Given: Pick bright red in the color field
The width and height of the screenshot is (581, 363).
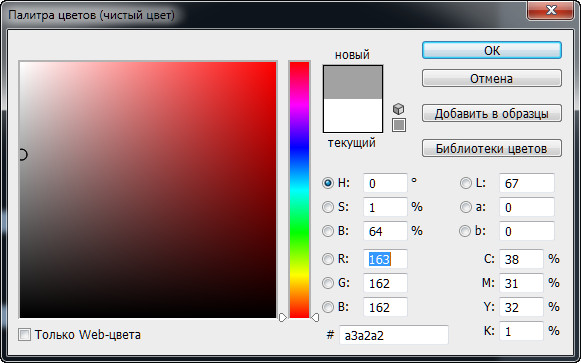Looking at the screenshot, I should (273, 65).
